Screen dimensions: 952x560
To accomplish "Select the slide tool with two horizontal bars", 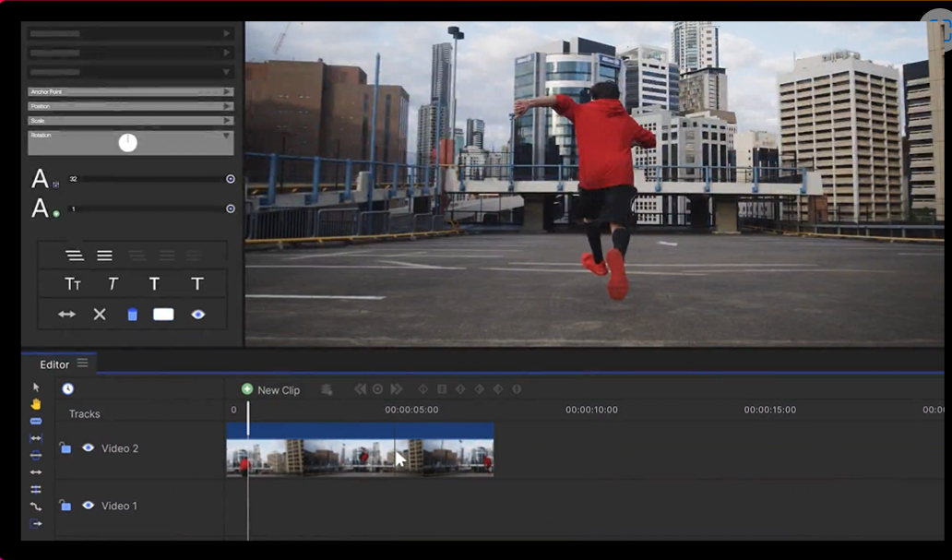I will (36, 489).
